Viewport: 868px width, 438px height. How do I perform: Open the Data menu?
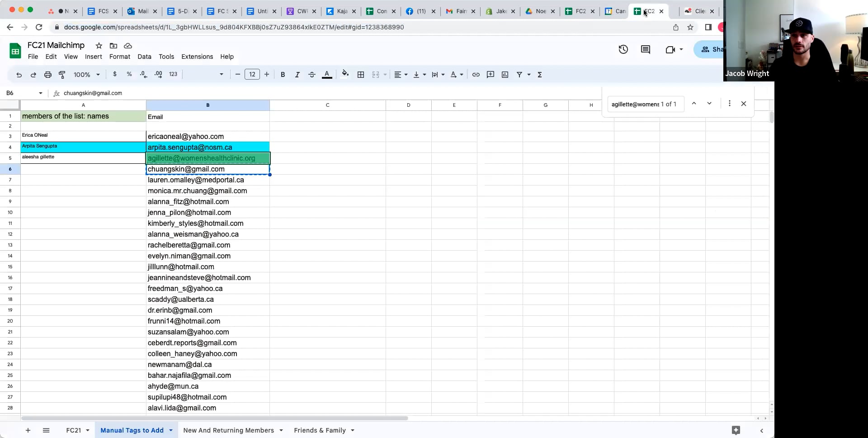click(144, 57)
